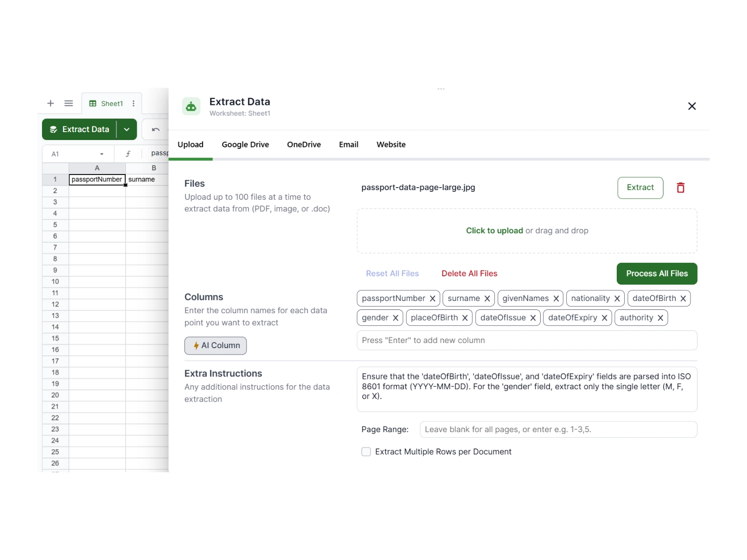This screenshot has height=560, width=747.
Task: Click the passport-data-page-large.jpg file name
Action: (418, 188)
